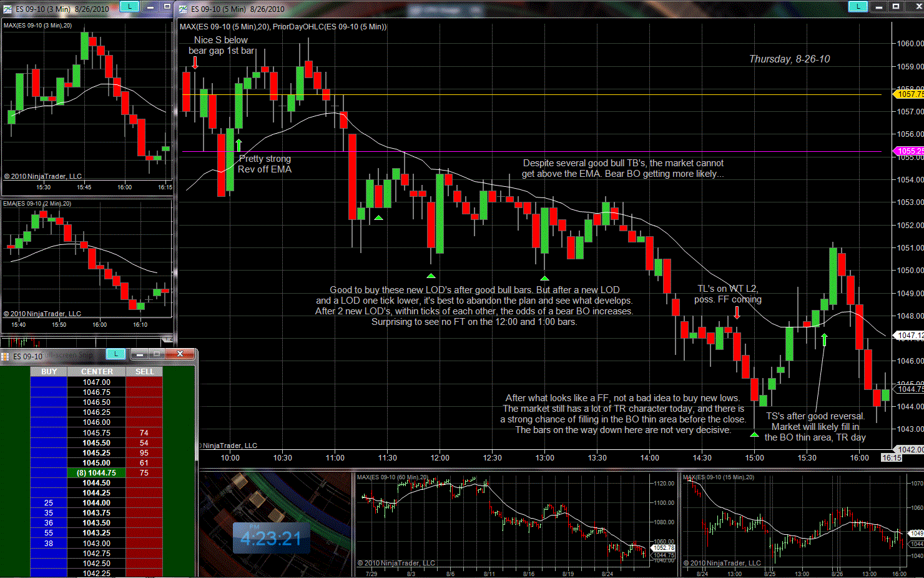The image size is (924, 578).
Task: Click green up arrow near 'Pretty strong Rev'
Action: [238, 146]
